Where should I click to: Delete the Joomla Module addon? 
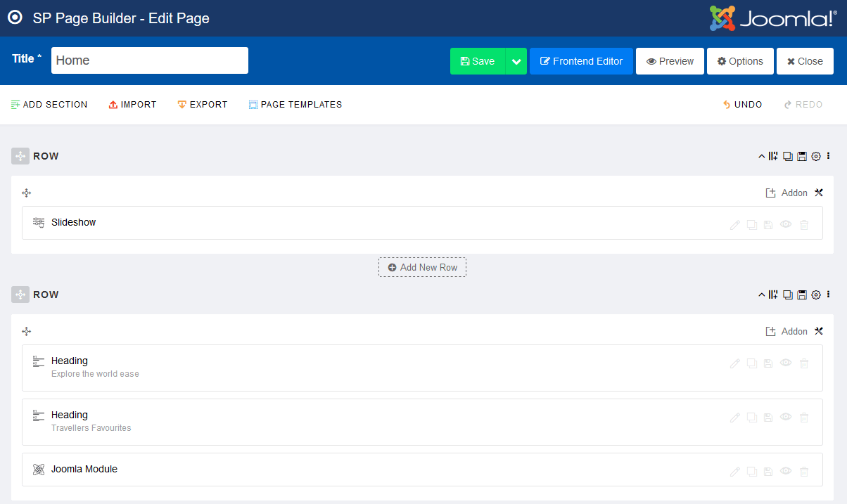pos(804,472)
